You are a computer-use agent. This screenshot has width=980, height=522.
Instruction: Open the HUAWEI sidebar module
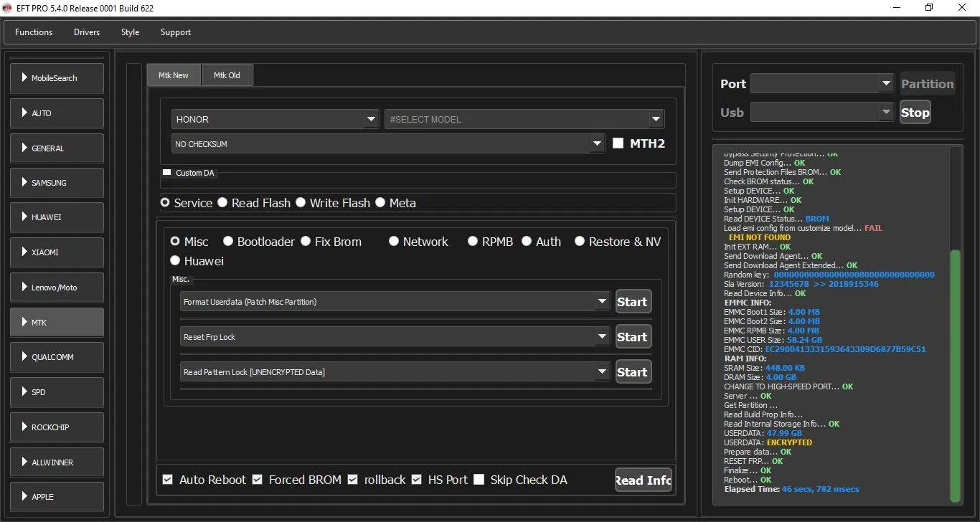(x=57, y=217)
